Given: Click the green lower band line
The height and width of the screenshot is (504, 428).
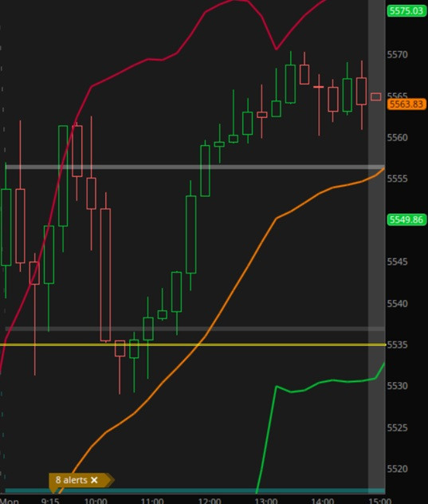Looking at the screenshot, I should [x=321, y=382].
